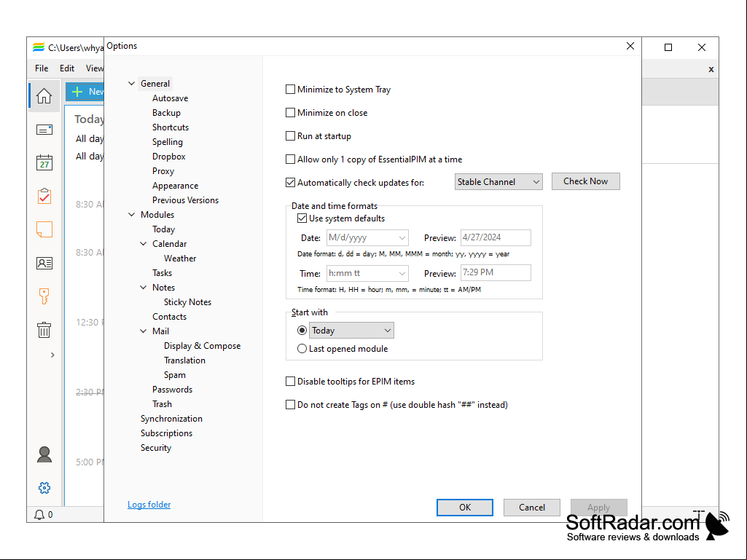Viewport: 747px width, 560px height.
Task: Expand the sidebar with the small arrow
Action: [52, 355]
